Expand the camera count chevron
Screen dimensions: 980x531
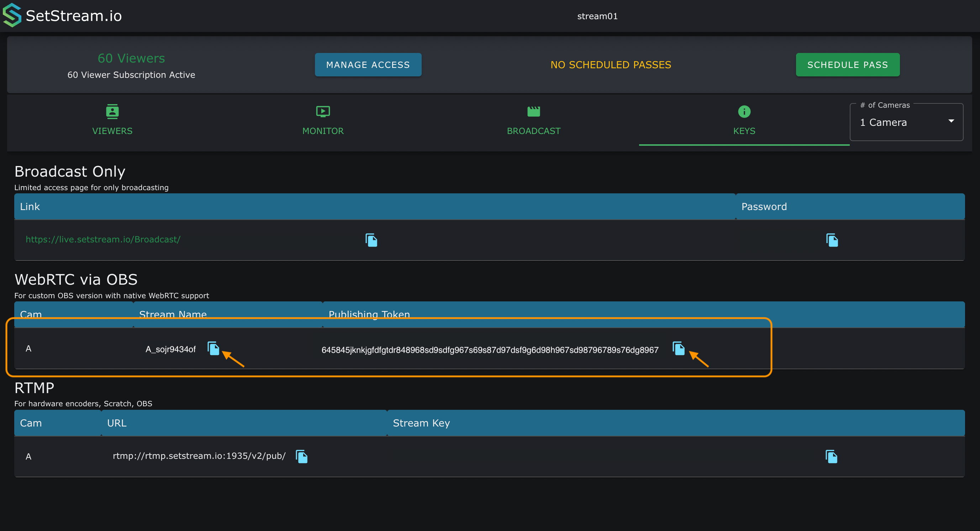click(951, 120)
